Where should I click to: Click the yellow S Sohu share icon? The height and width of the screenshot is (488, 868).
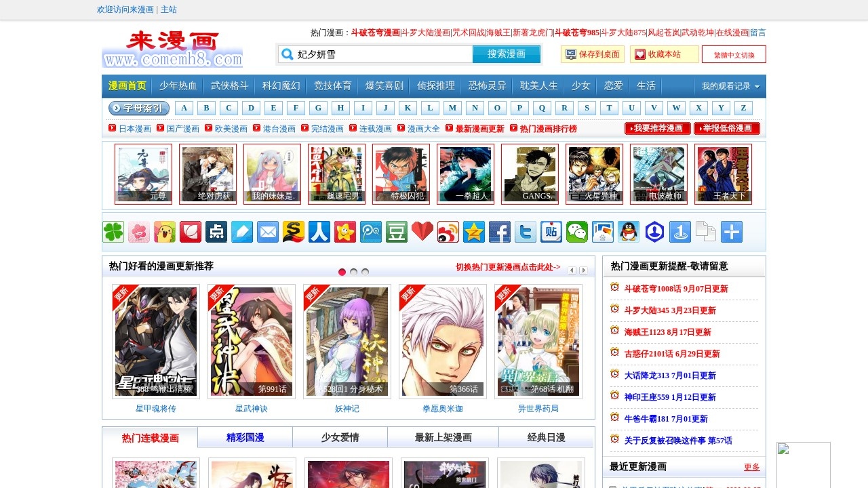(294, 232)
